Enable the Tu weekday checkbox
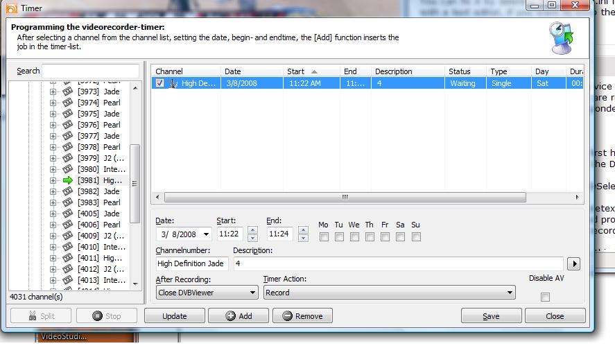 pos(339,237)
